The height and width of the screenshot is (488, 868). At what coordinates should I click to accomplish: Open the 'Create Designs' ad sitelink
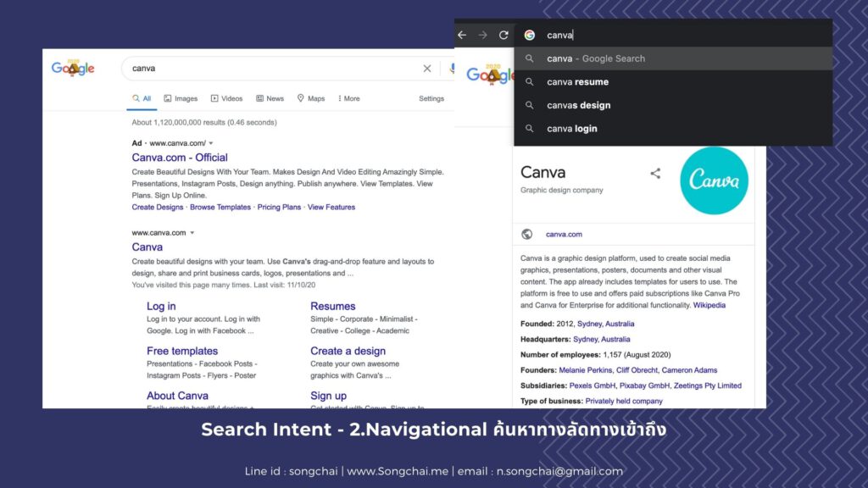[x=157, y=207]
